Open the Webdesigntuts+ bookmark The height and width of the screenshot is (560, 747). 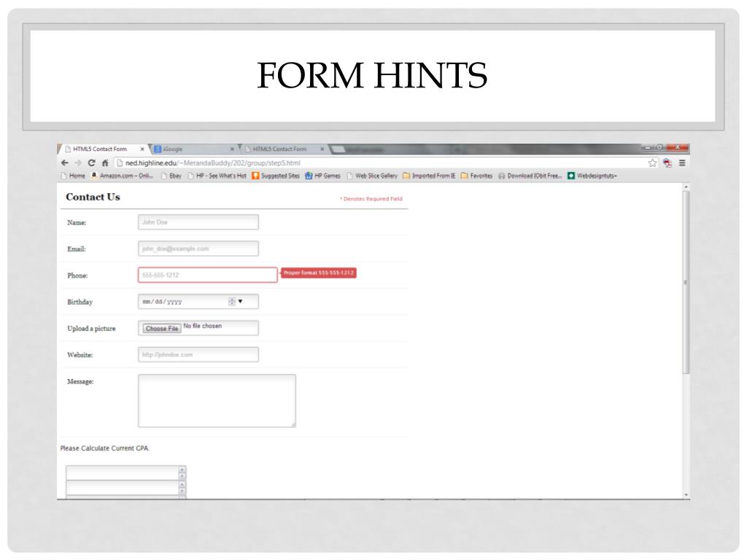[592, 176]
